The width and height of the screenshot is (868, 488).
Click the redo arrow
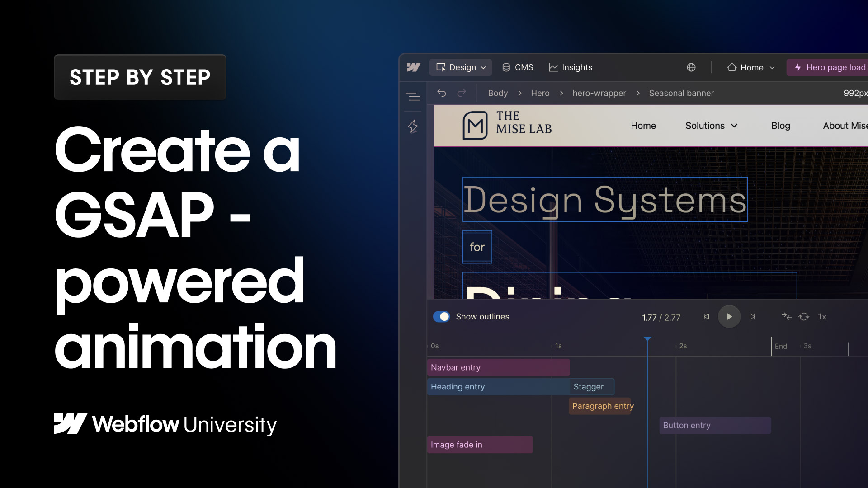(x=462, y=93)
